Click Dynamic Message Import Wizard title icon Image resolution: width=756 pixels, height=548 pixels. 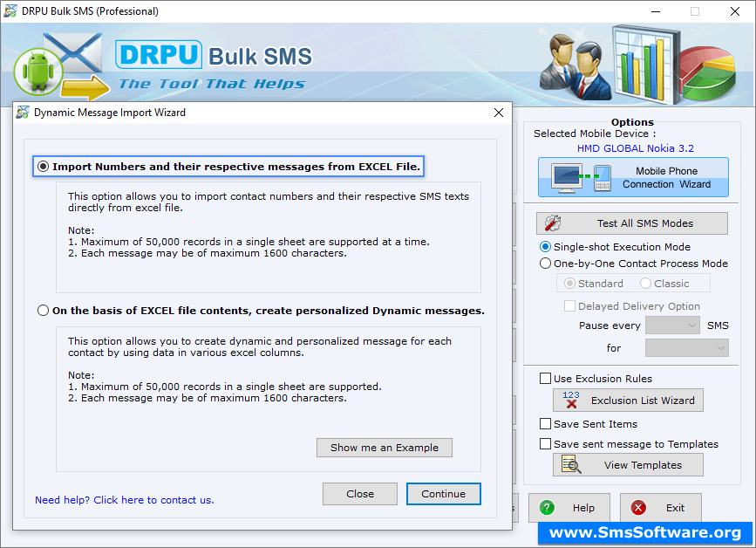click(x=23, y=113)
